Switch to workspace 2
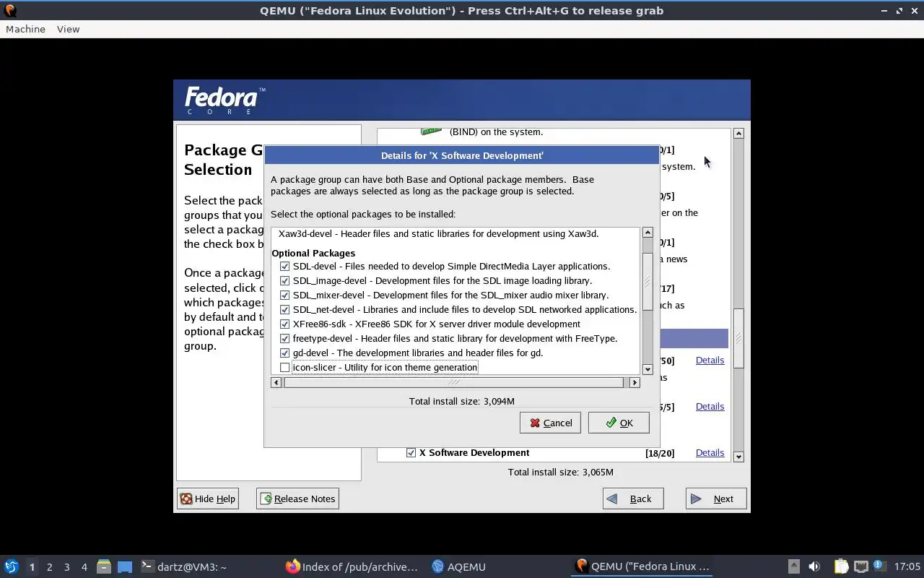Image resolution: width=924 pixels, height=578 pixels. 49,566
